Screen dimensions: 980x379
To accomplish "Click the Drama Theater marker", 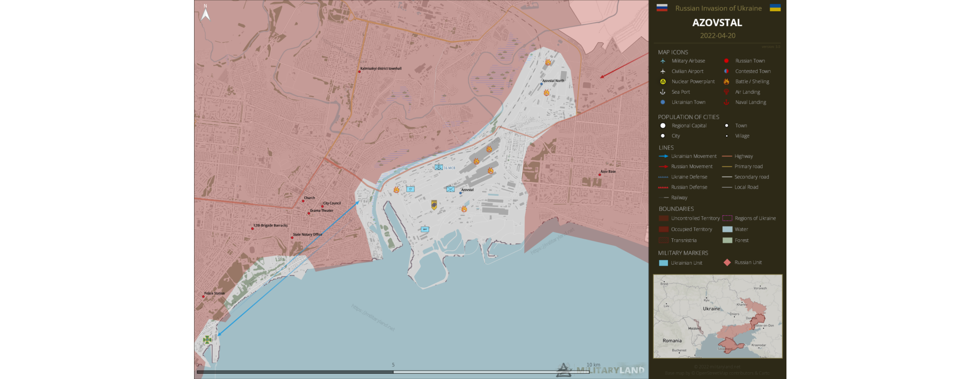I will point(309,213).
